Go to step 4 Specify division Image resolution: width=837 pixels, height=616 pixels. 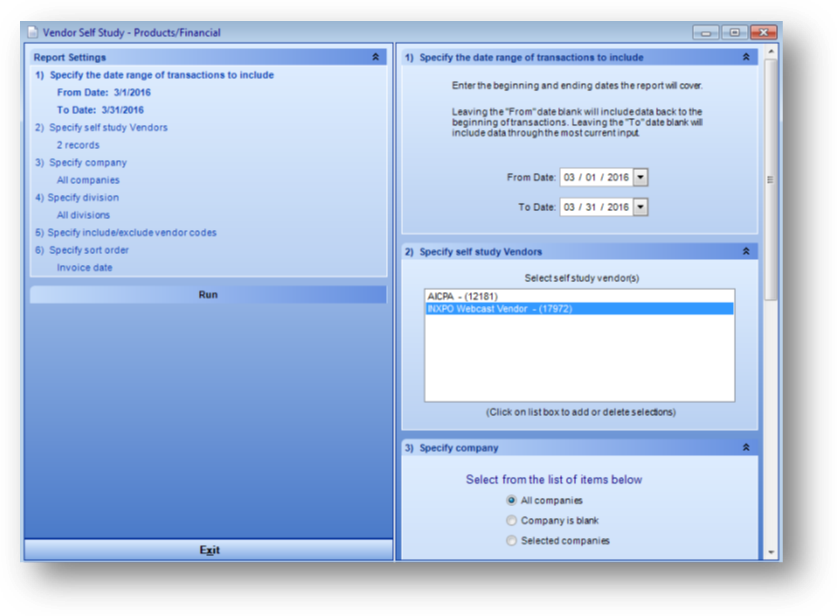[x=77, y=198]
